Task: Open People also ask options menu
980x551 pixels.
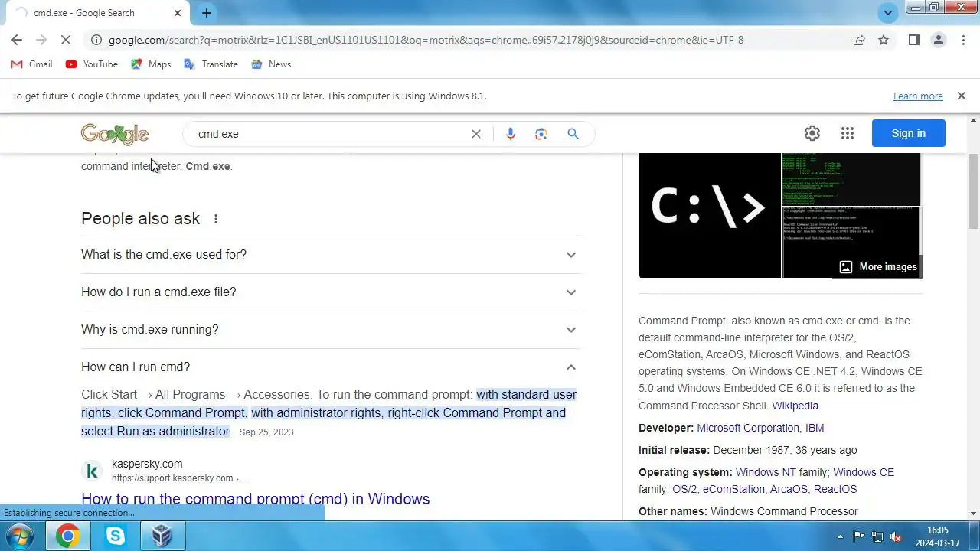Action: 216,219
